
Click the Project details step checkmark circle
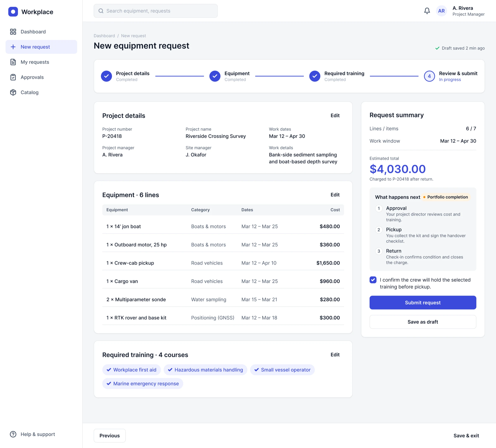pos(106,76)
